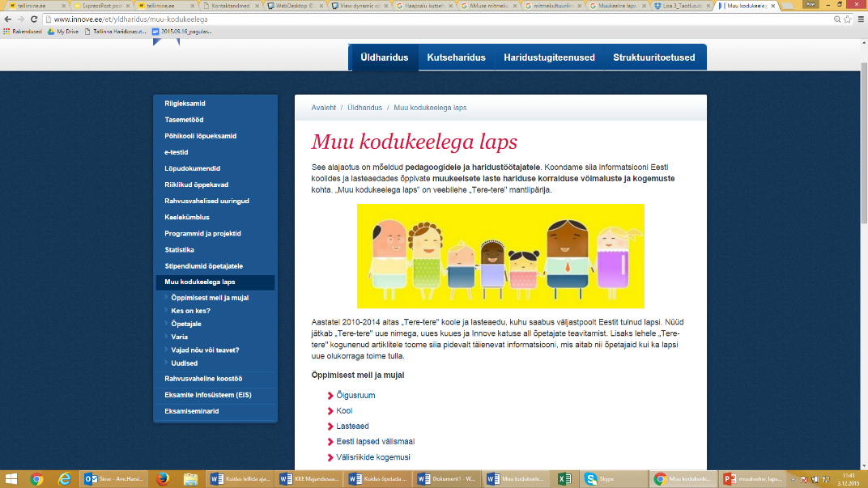Open the Struktuuritoetused navigation tab
The height and width of the screenshot is (488, 868).
tap(653, 57)
